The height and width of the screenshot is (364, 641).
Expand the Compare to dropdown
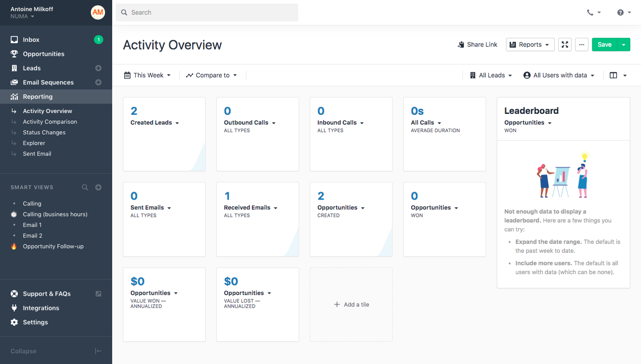pyautogui.click(x=212, y=75)
